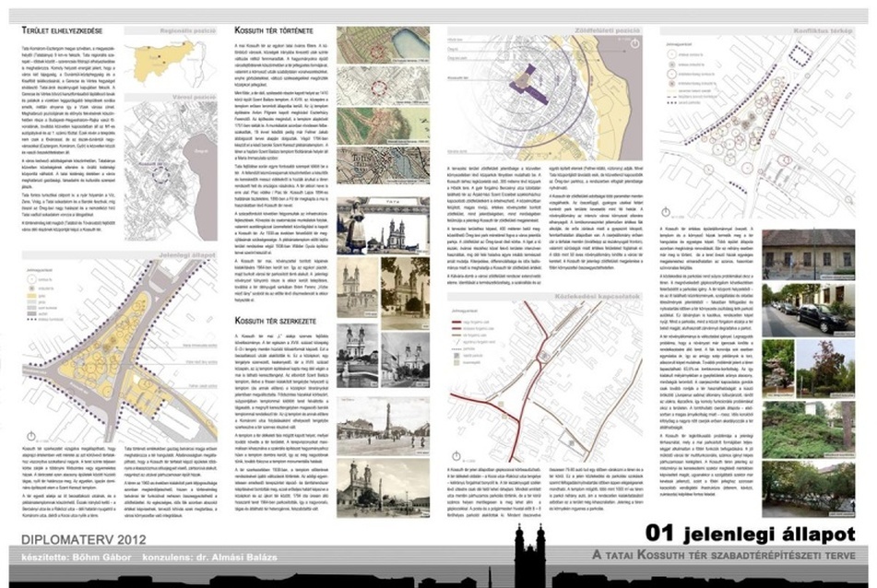Open the greyscale historical map with a red circle
The image size is (877, 588).
coord(383,86)
